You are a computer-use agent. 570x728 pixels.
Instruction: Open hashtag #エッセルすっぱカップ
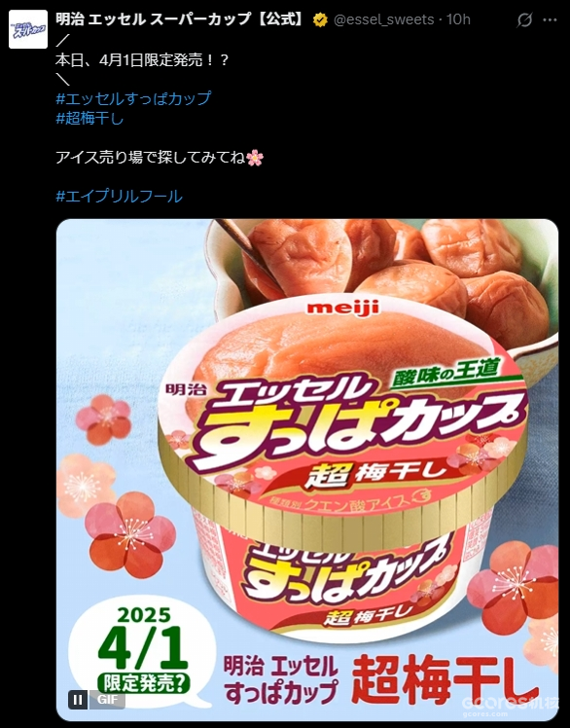tap(133, 98)
